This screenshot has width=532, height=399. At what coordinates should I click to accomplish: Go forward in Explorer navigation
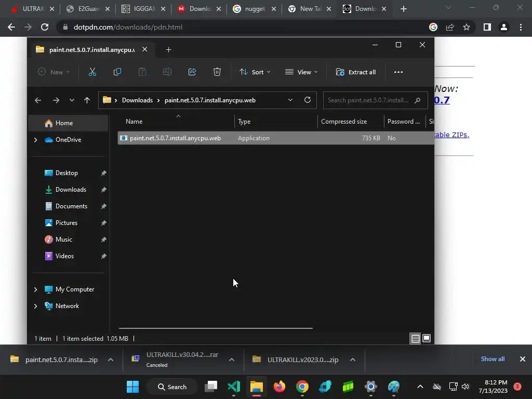[56, 100]
